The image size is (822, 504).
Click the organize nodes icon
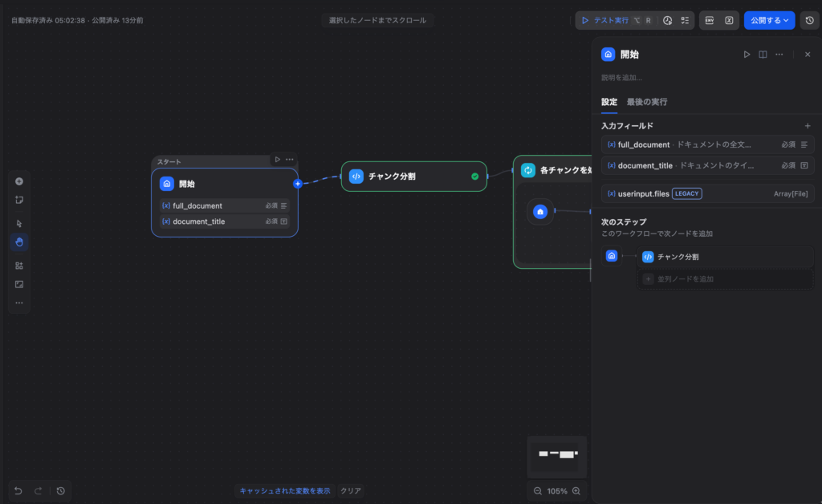[19, 266]
